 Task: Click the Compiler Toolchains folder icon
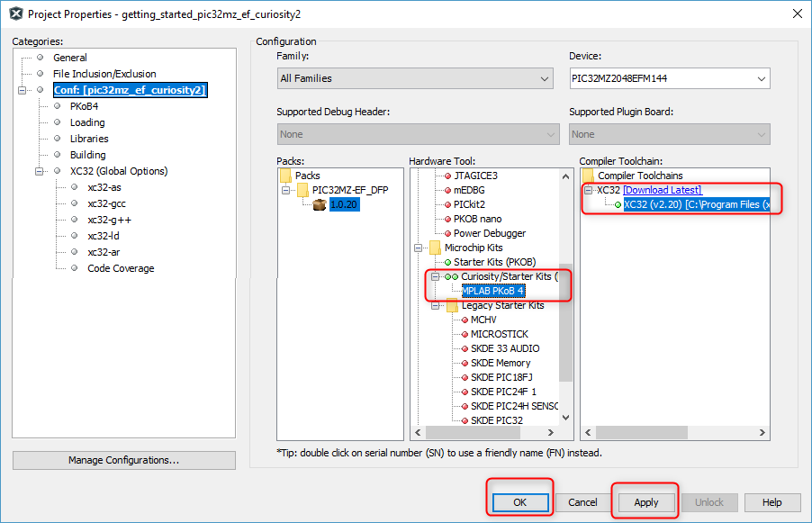(589, 176)
